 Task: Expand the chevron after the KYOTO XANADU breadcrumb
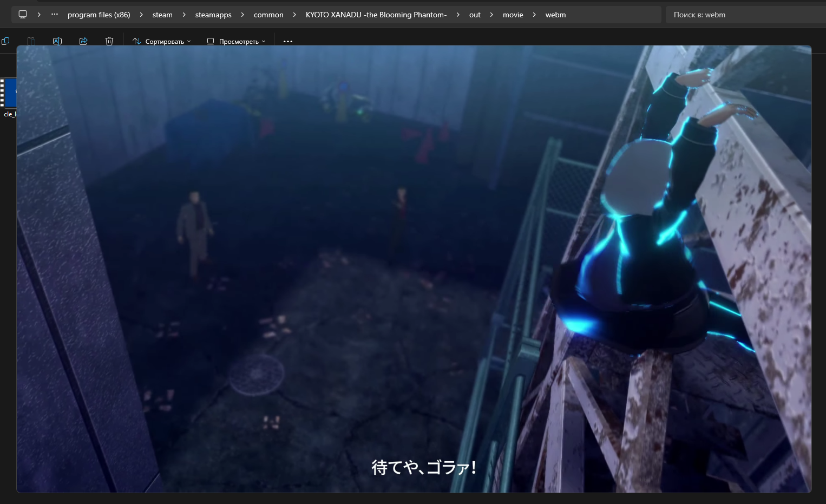[x=458, y=15]
